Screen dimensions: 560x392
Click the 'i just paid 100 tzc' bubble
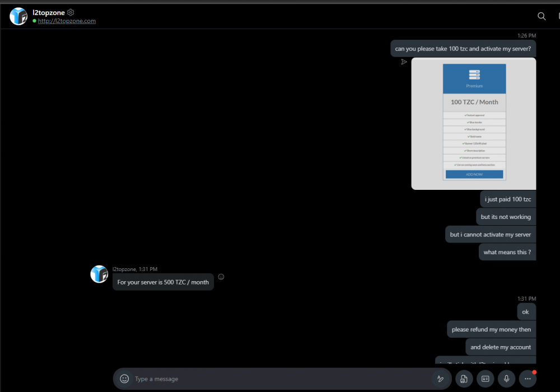(x=508, y=199)
